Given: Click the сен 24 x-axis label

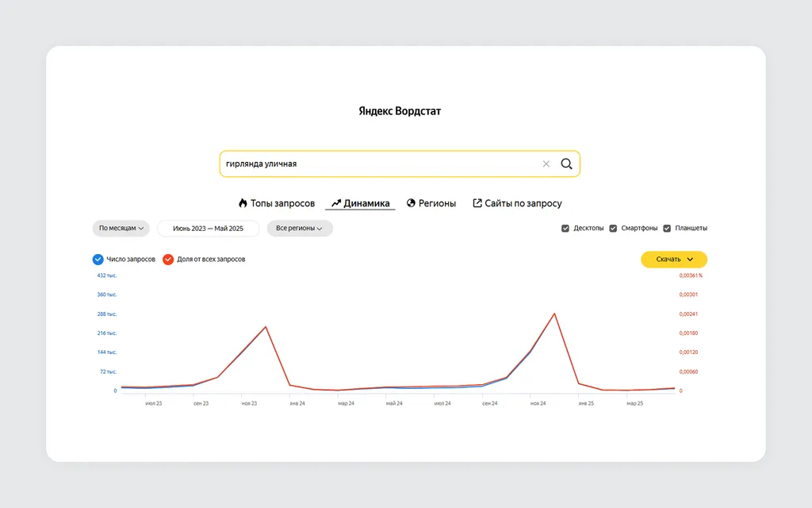Looking at the screenshot, I should pyautogui.click(x=490, y=403).
